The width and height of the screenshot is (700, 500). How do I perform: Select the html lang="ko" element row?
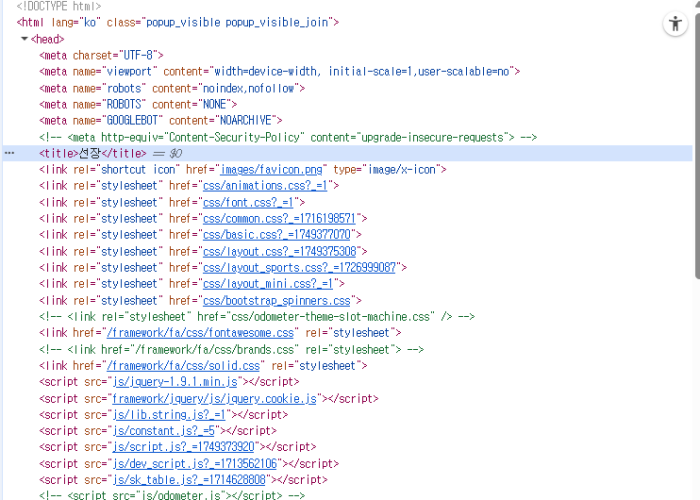point(178,22)
